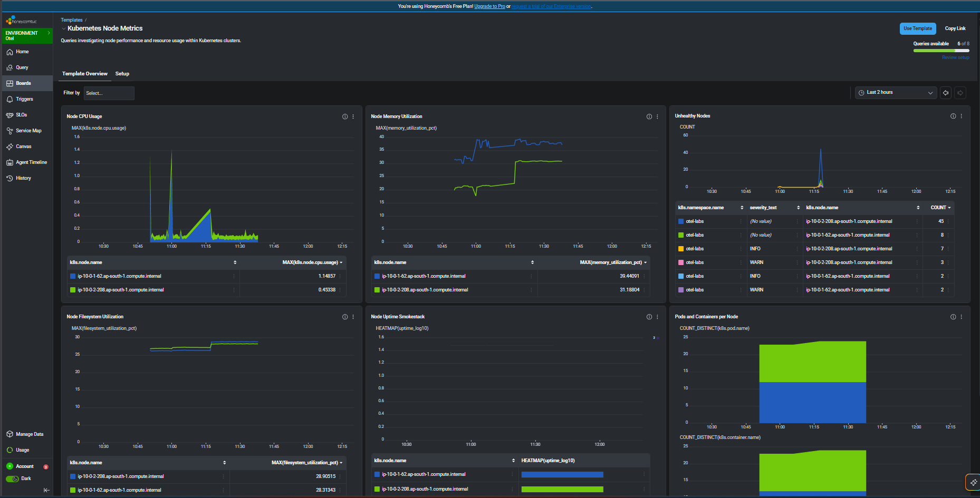
Task: Open the Templates breadcrumb link
Action: tap(72, 20)
